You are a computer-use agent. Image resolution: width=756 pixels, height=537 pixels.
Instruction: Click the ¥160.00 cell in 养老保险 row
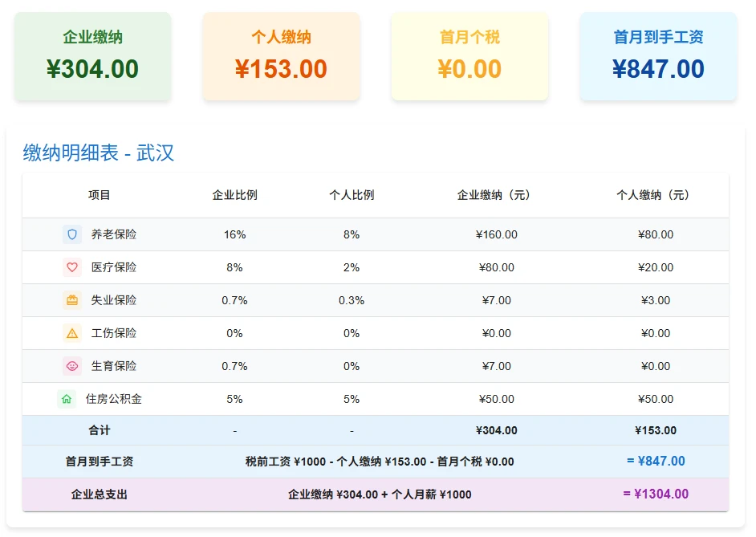pyautogui.click(x=496, y=234)
